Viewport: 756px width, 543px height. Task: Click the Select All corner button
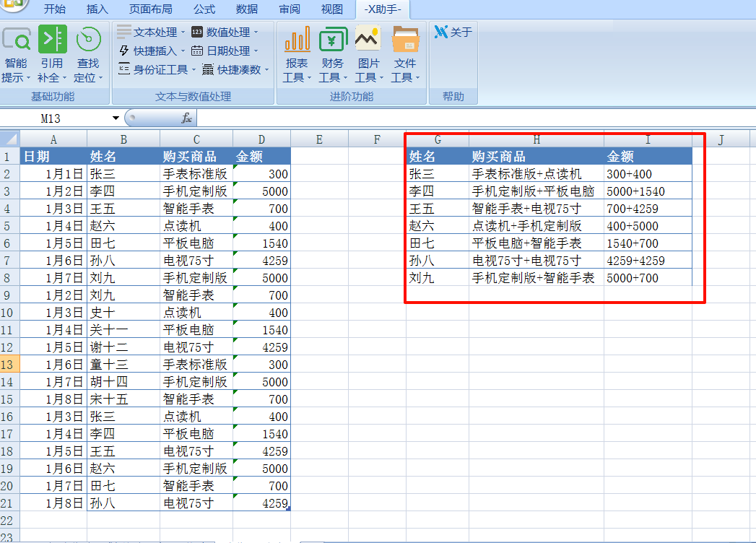pos(10,139)
